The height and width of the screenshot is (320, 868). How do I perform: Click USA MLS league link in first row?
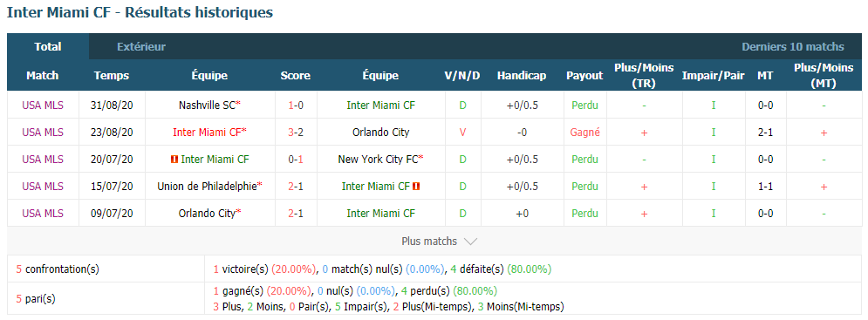(43, 106)
